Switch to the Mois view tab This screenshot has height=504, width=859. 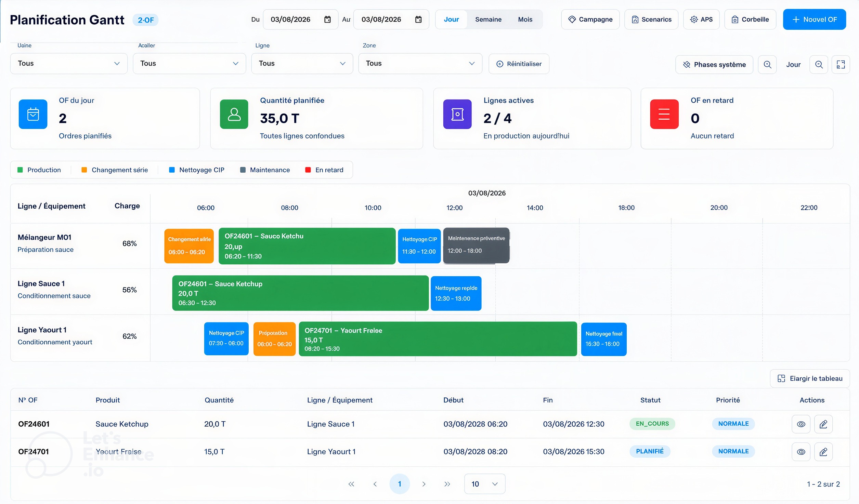[525, 19]
